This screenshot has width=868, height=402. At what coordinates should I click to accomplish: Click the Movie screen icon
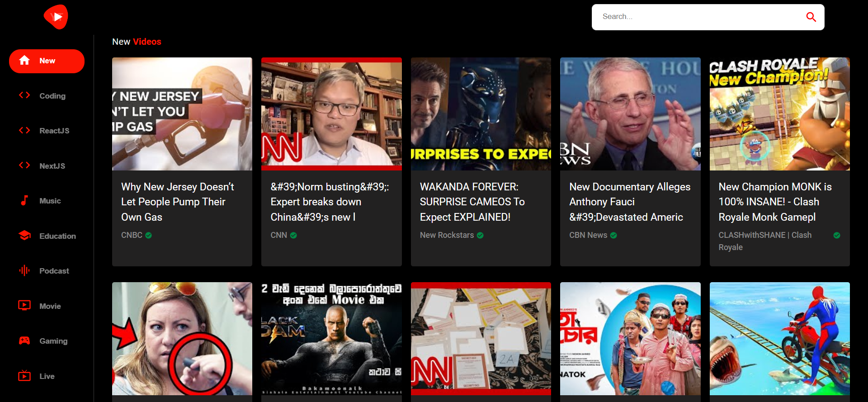pyautogui.click(x=24, y=305)
